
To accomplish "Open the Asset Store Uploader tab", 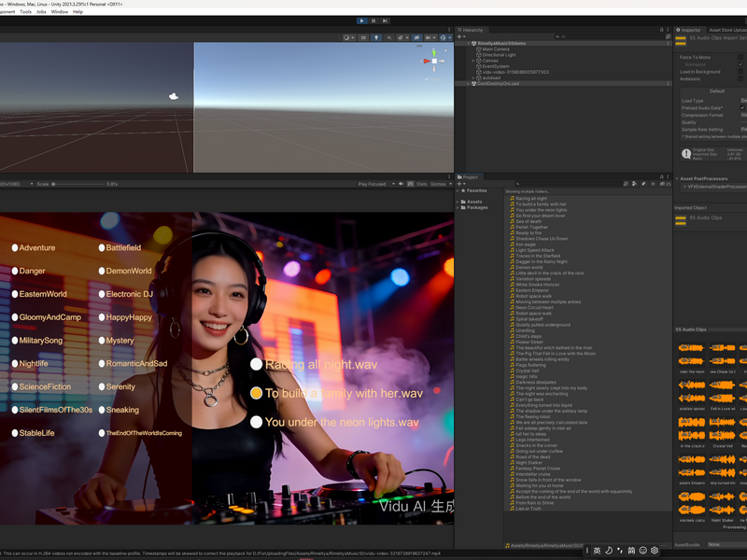I will pos(727,30).
